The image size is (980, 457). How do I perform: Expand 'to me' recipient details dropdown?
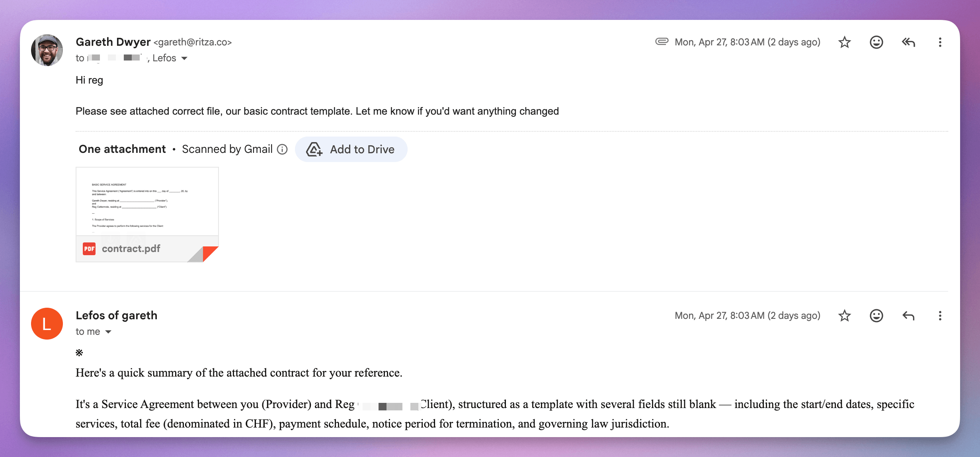(x=108, y=332)
